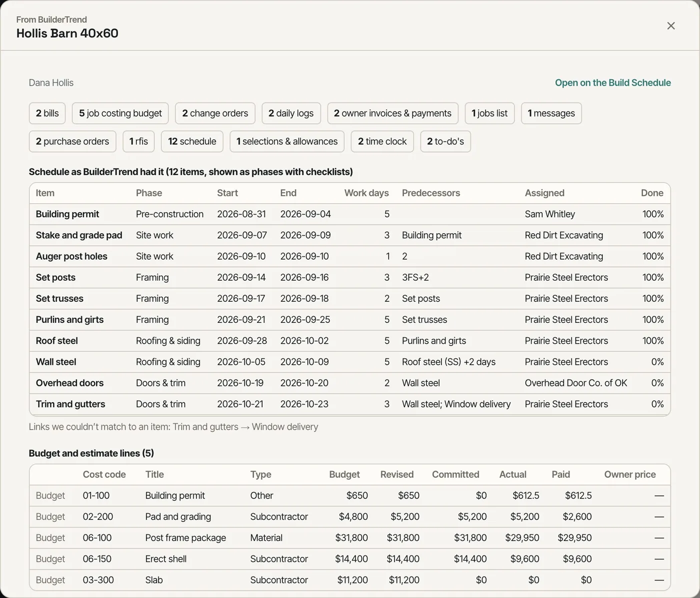Select 1 selections & allowances chip
The height and width of the screenshot is (598, 700).
[x=287, y=141]
